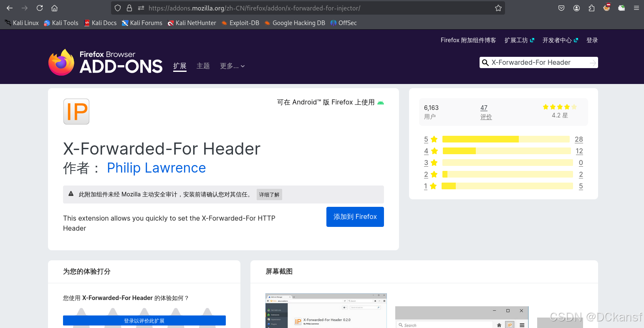Open the 28 five-star reviews count
This screenshot has height=328, width=644.
coord(579,139)
